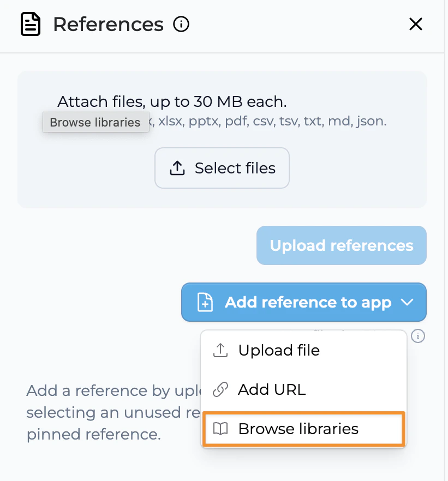Close the References panel
448x481 pixels.
416,24
